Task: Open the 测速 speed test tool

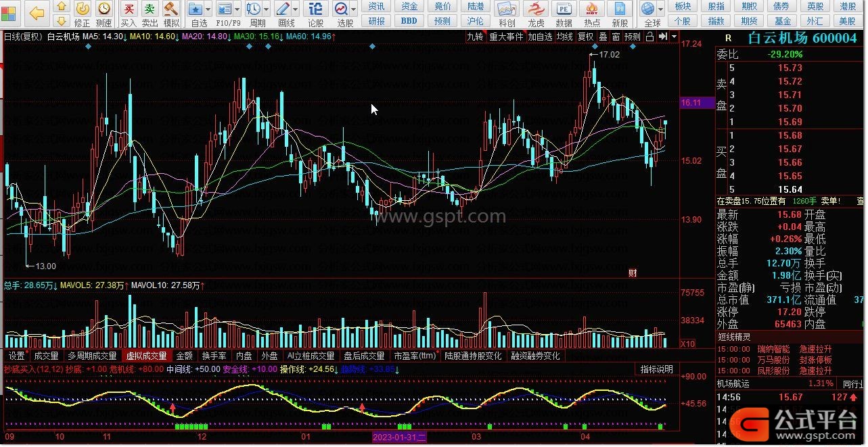Action: [x=104, y=14]
